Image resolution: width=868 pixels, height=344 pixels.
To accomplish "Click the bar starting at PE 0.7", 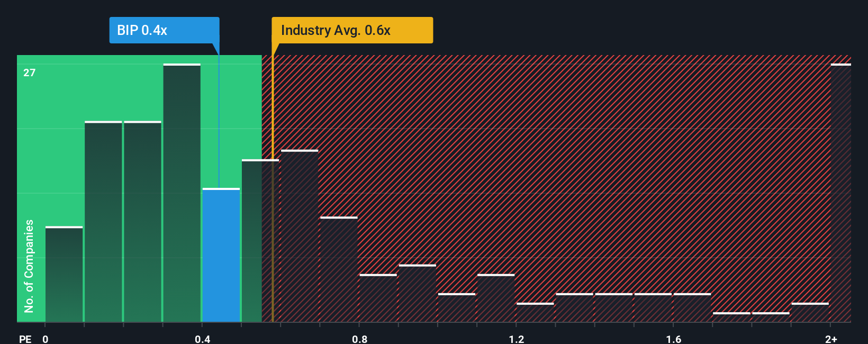I will coord(339,269).
